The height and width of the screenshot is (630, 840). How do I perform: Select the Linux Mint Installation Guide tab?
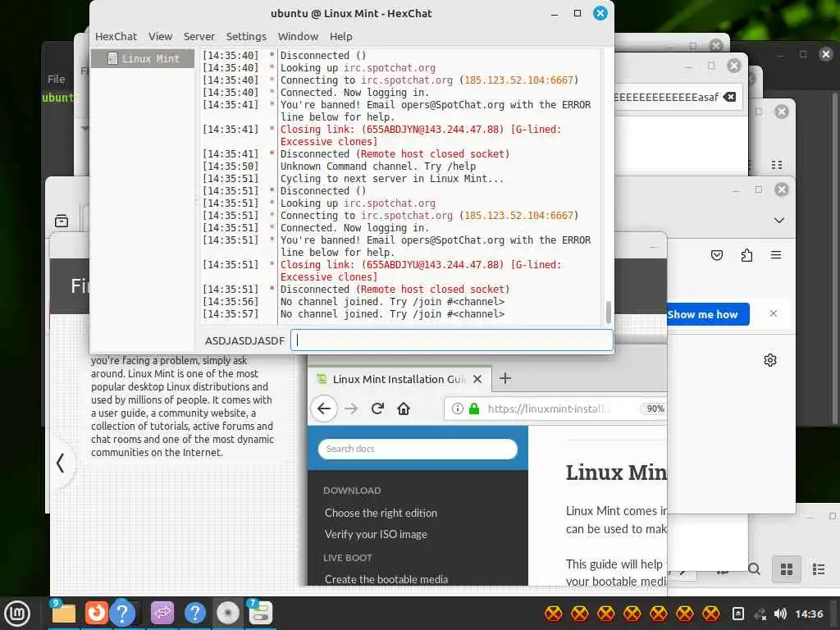(x=399, y=379)
